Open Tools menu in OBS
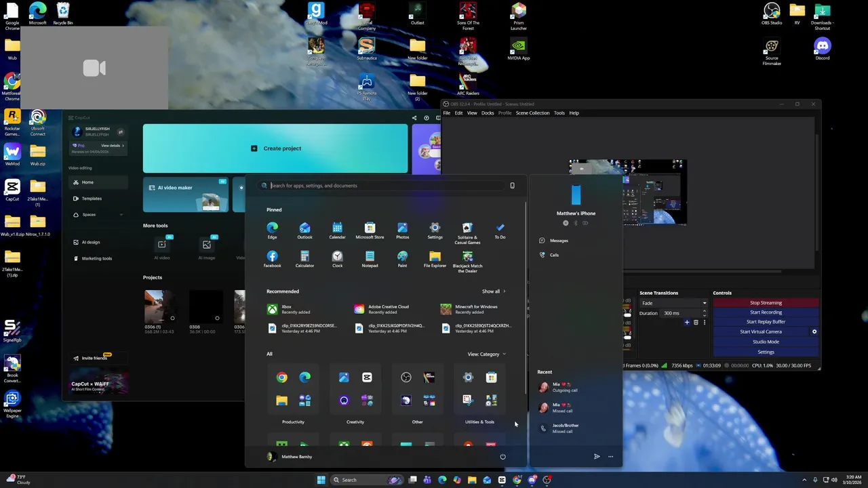 [x=559, y=113]
